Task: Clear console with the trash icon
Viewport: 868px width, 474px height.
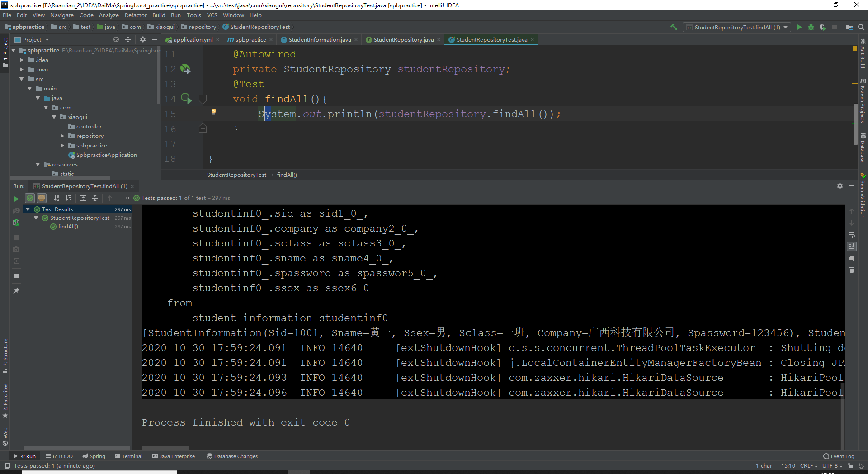Action: [x=852, y=270]
